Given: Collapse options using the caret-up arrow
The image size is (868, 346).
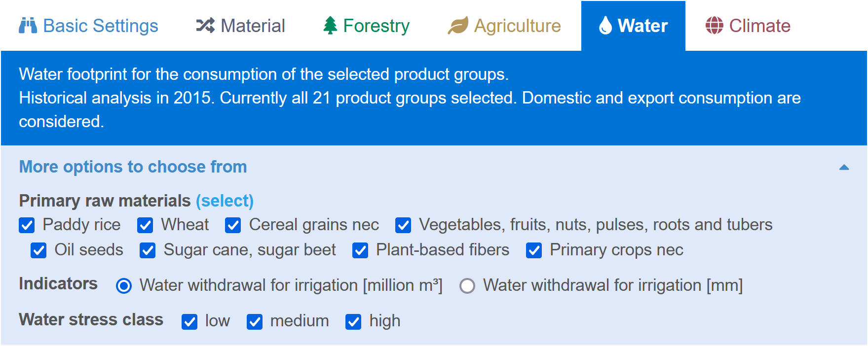Looking at the screenshot, I should [844, 168].
